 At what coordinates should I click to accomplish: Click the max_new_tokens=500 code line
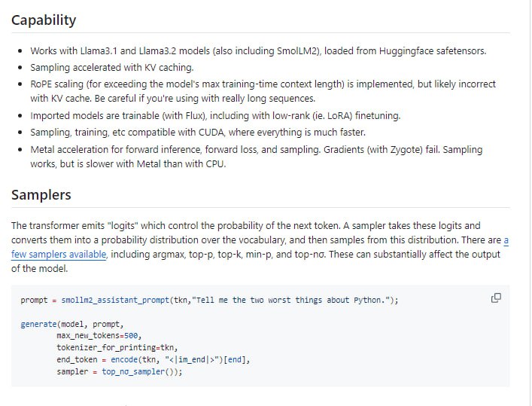(x=99, y=336)
